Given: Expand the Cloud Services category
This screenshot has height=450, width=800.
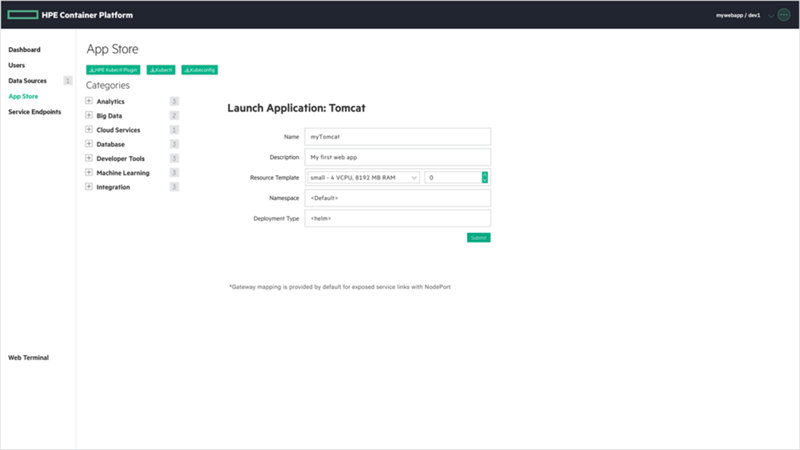Looking at the screenshot, I should click(89, 130).
